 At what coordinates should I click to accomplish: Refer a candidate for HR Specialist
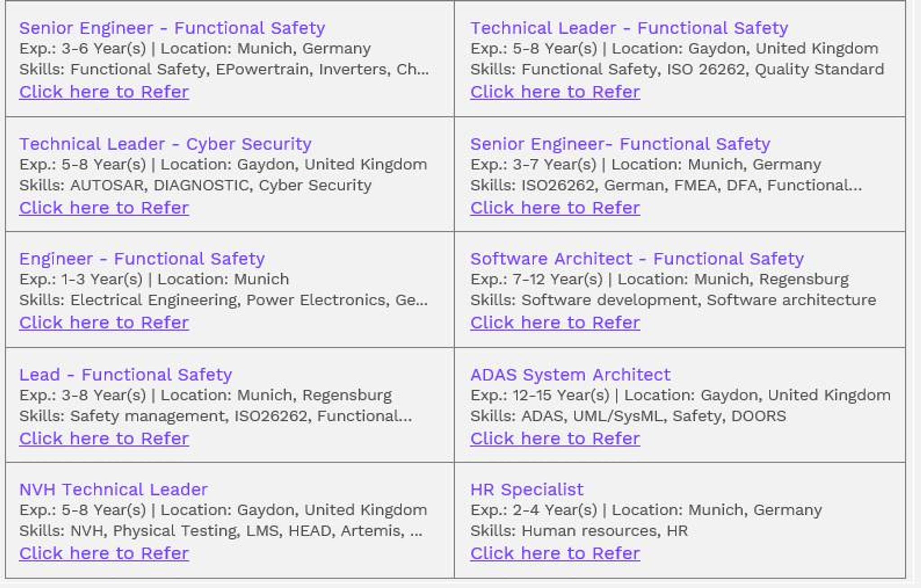coord(555,553)
